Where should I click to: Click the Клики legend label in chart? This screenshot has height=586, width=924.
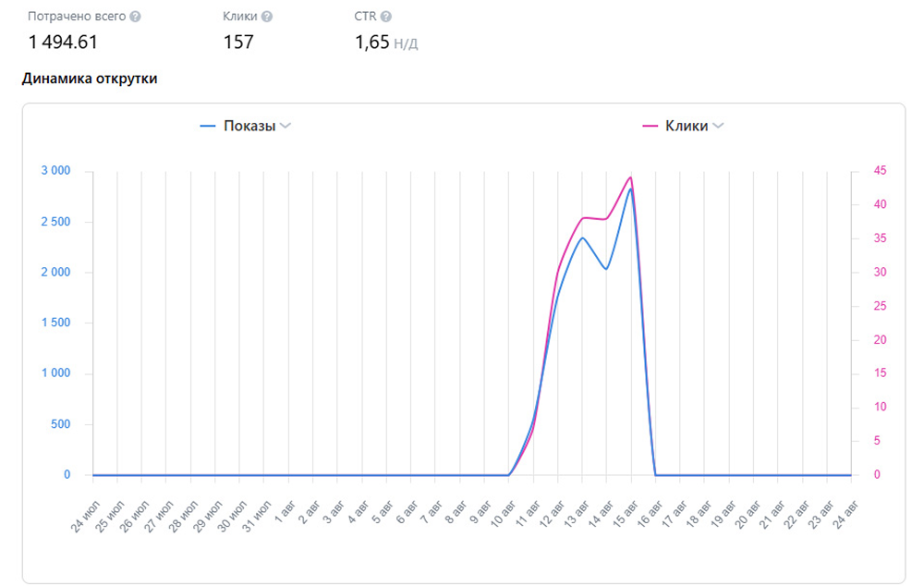tap(687, 127)
